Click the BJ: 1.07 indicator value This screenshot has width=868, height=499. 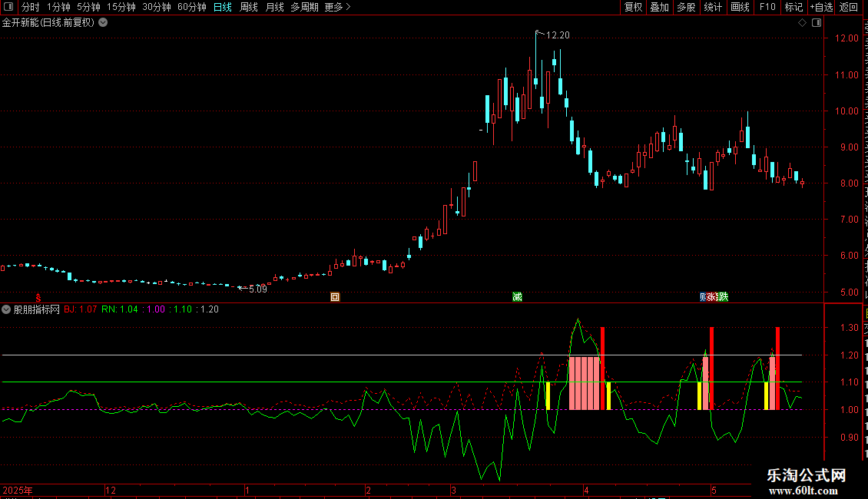tap(80, 309)
